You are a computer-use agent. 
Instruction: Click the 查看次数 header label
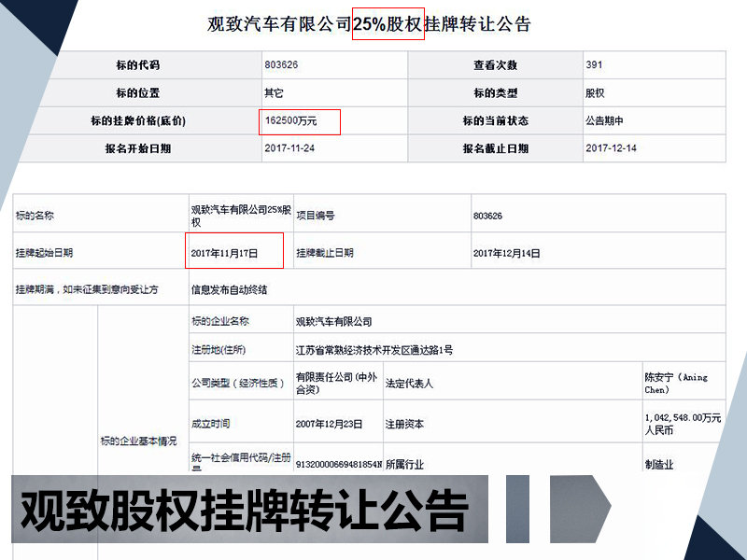pos(496,64)
